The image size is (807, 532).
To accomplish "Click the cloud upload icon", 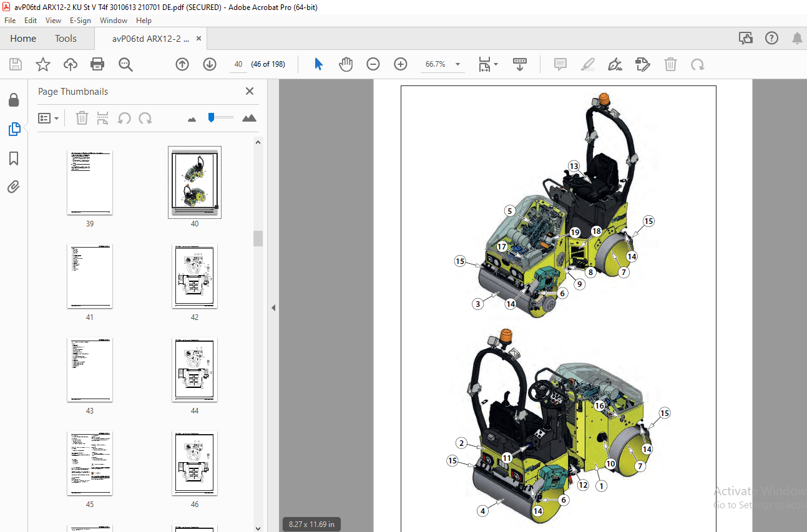I will click(x=70, y=64).
